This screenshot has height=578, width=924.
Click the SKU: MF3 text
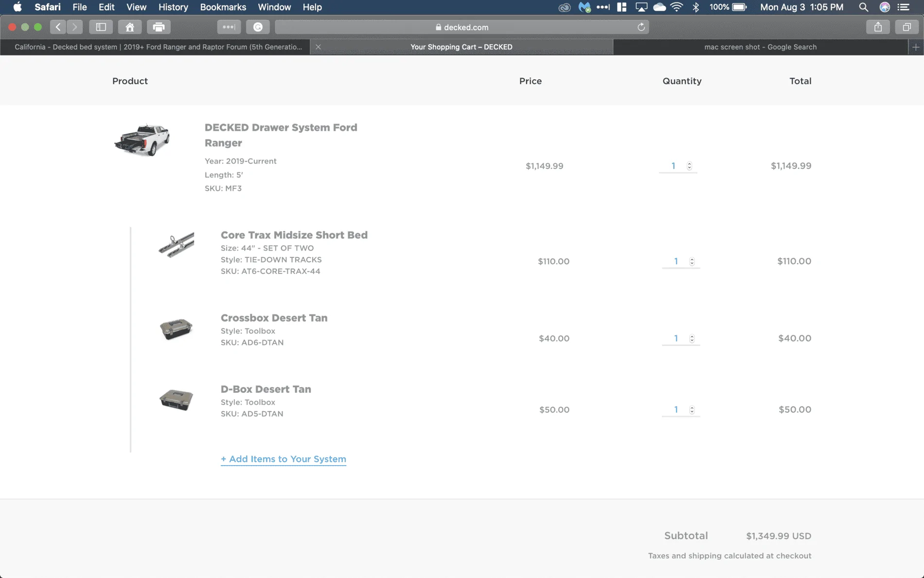223,188
